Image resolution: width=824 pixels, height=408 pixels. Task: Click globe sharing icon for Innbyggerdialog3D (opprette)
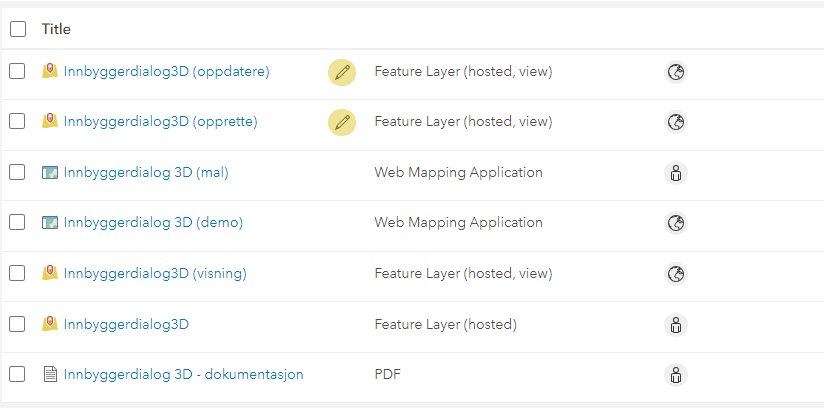[x=676, y=123]
